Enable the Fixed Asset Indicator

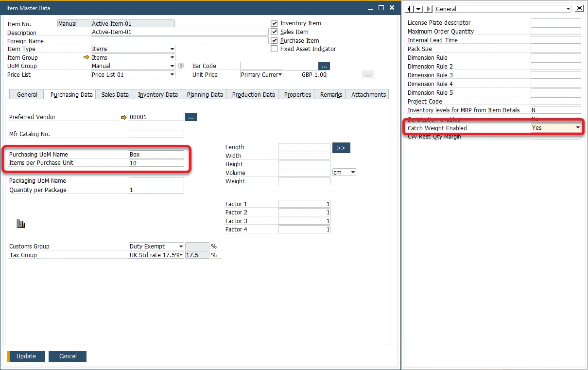coord(274,49)
